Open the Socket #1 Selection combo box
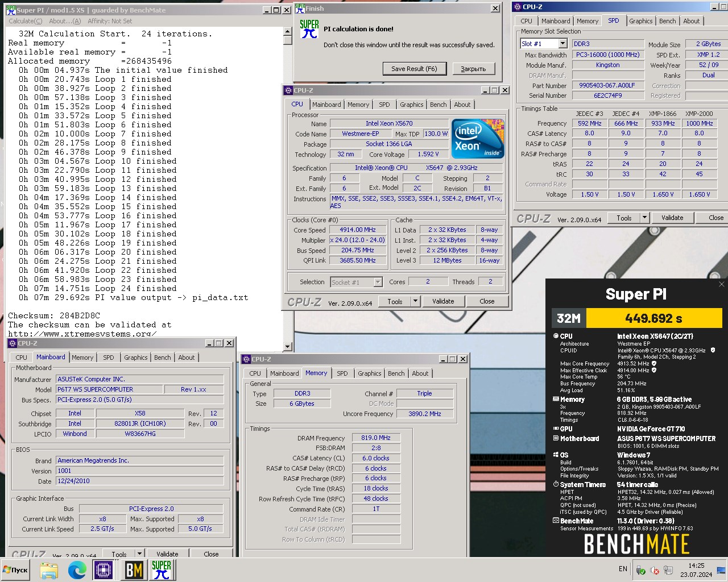The height and width of the screenshot is (582, 728). (356, 282)
